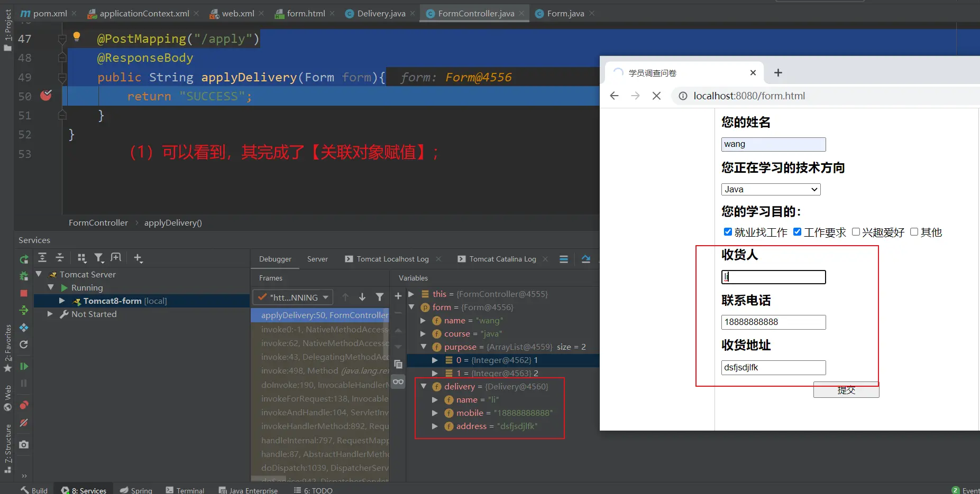
Task: Click the red Stop button in Services
Action: (x=24, y=293)
